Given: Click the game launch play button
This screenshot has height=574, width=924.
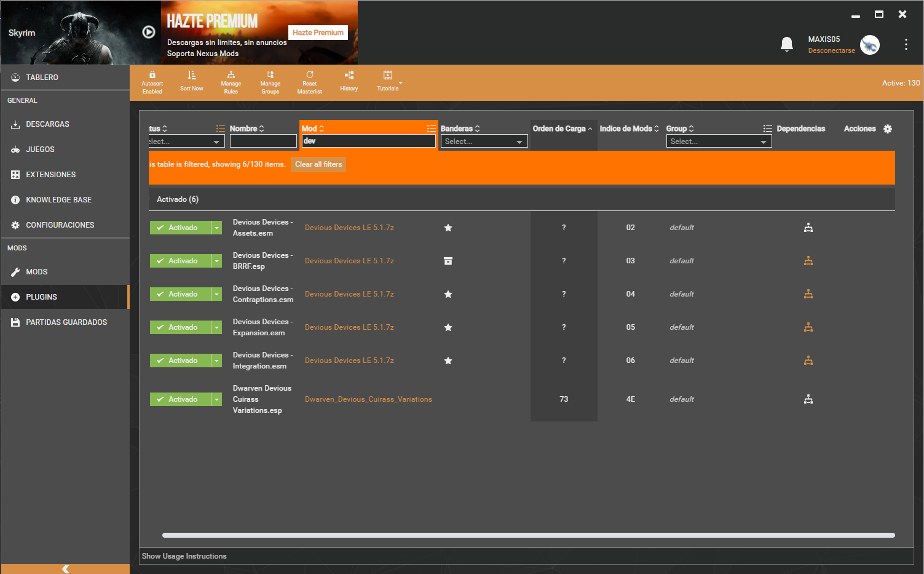Looking at the screenshot, I should pos(149,32).
